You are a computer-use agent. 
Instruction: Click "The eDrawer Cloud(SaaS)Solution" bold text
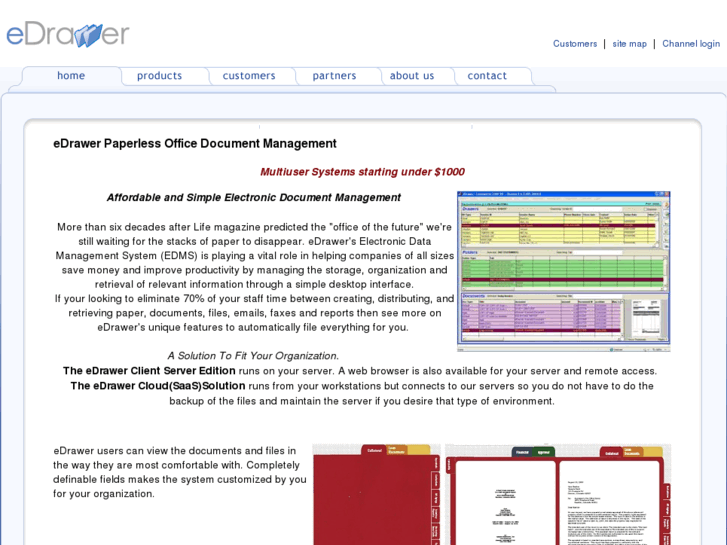pos(158,386)
